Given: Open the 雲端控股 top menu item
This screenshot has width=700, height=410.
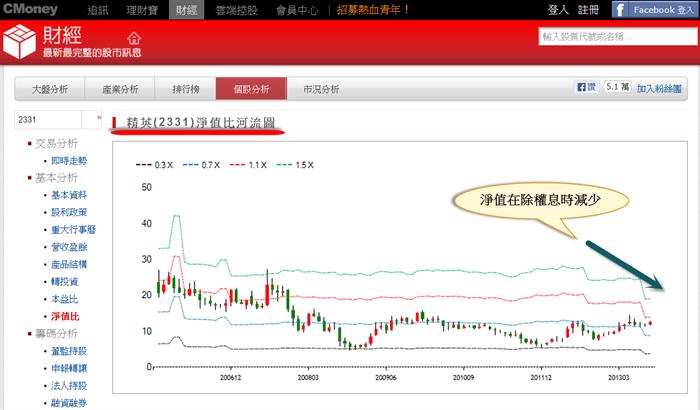Looking at the screenshot, I should pyautogui.click(x=237, y=10).
